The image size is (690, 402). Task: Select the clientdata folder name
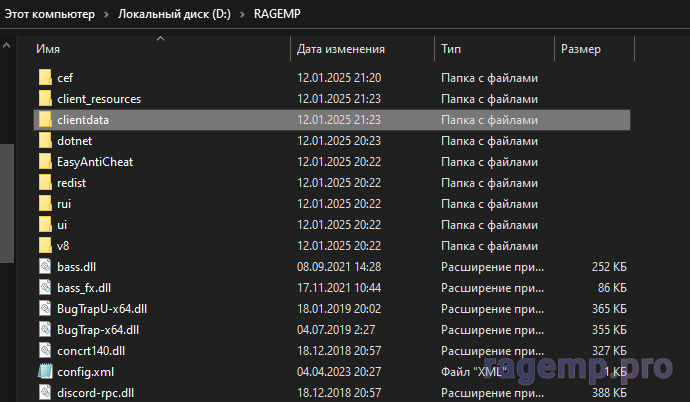[x=83, y=120]
